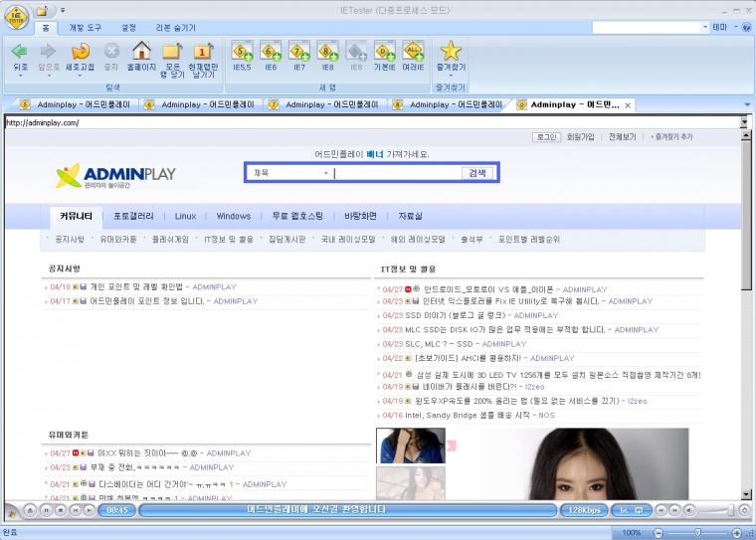The image size is (756, 540).
Task: Expand the 제목 search type dropdown
Action: [x=325, y=173]
